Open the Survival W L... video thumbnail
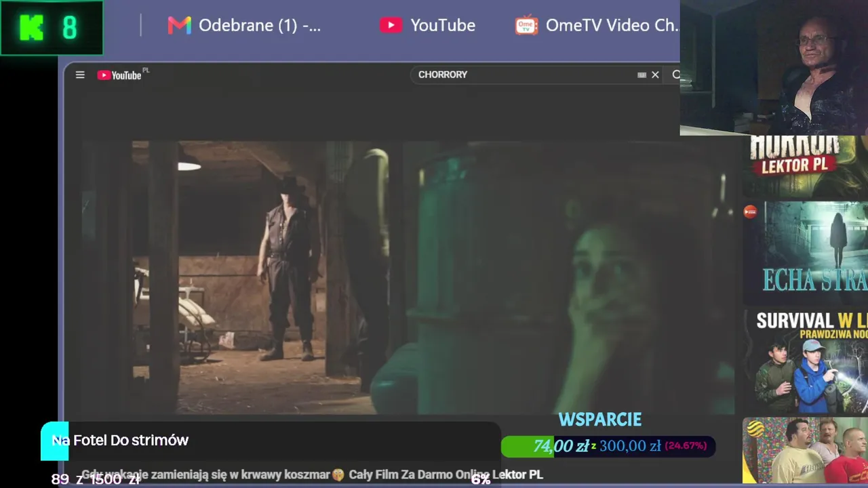This screenshot has height=488, width=868. pyautogui.click(x=805, y=361)
